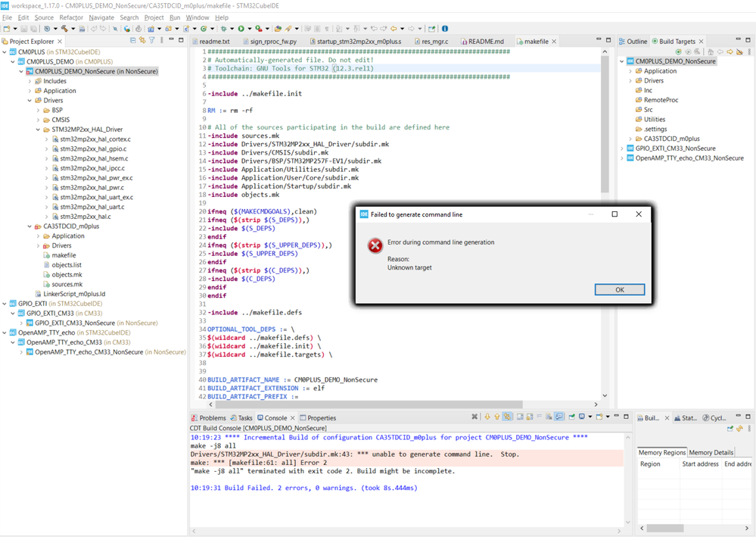Screen dimensions: 756x537
Task: Open the Project Explorer filter icon
Action: coord(152,41)
